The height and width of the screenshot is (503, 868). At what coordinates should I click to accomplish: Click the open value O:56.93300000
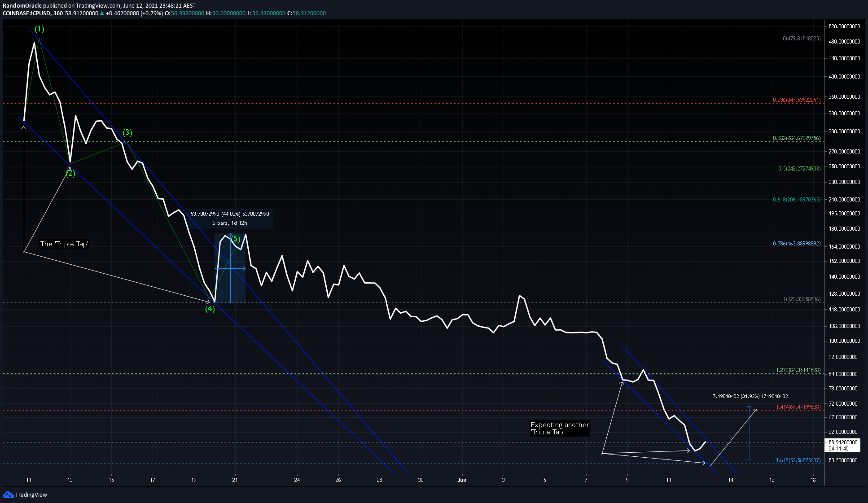tap(184, 13)
